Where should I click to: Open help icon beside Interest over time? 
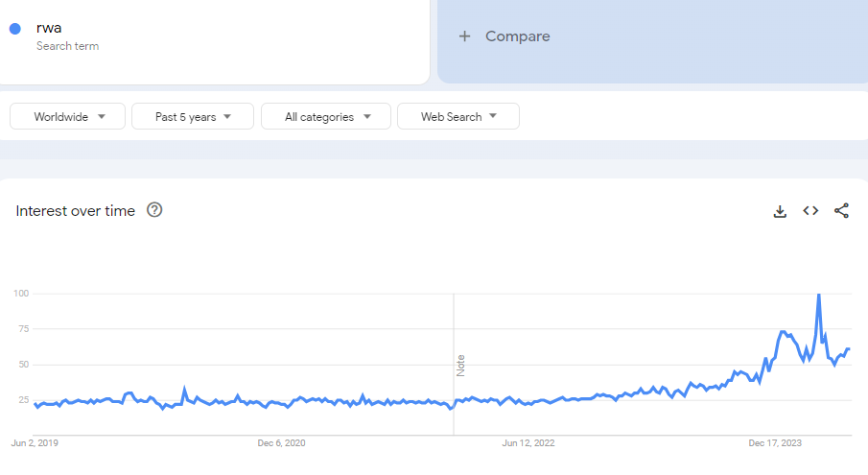pyautogui.click(x=154, y=210)
